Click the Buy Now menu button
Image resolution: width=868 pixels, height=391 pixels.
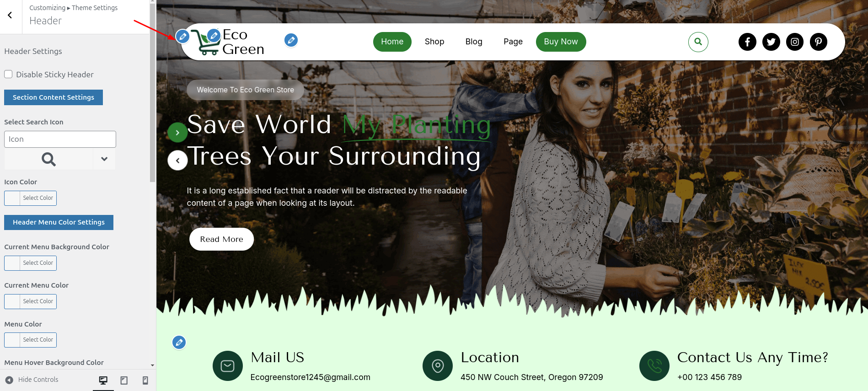(x=561, y=42)
